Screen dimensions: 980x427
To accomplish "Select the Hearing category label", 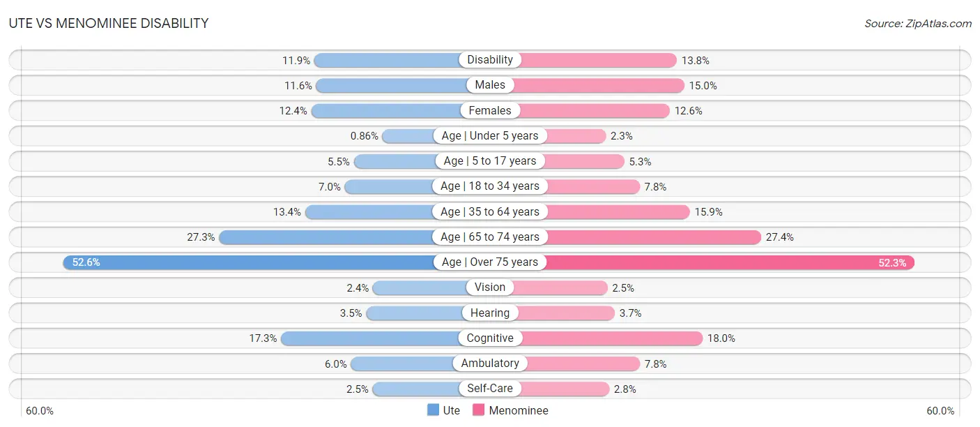I will coord(490,313).
